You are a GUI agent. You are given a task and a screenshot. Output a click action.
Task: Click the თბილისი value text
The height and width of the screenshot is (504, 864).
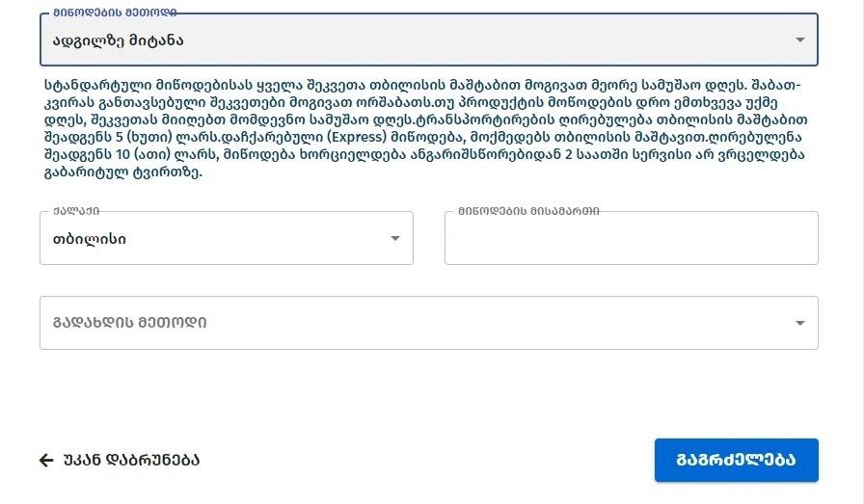(90, 239)
